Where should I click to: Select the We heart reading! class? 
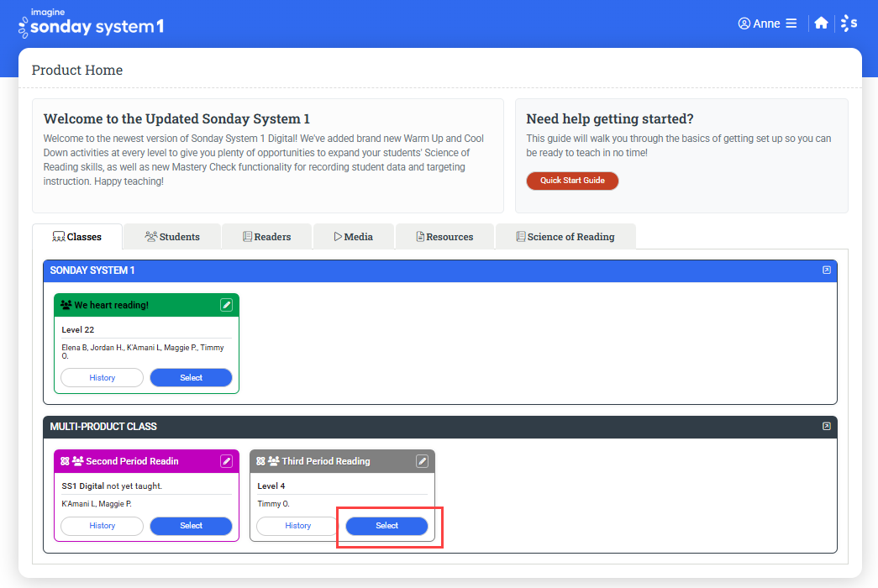[191, 378]
